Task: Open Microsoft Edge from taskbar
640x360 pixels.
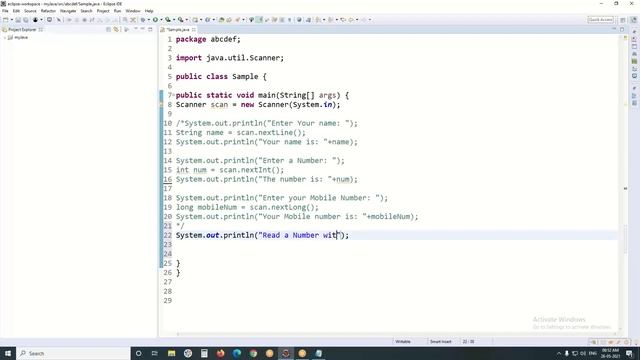Action: 237,353
